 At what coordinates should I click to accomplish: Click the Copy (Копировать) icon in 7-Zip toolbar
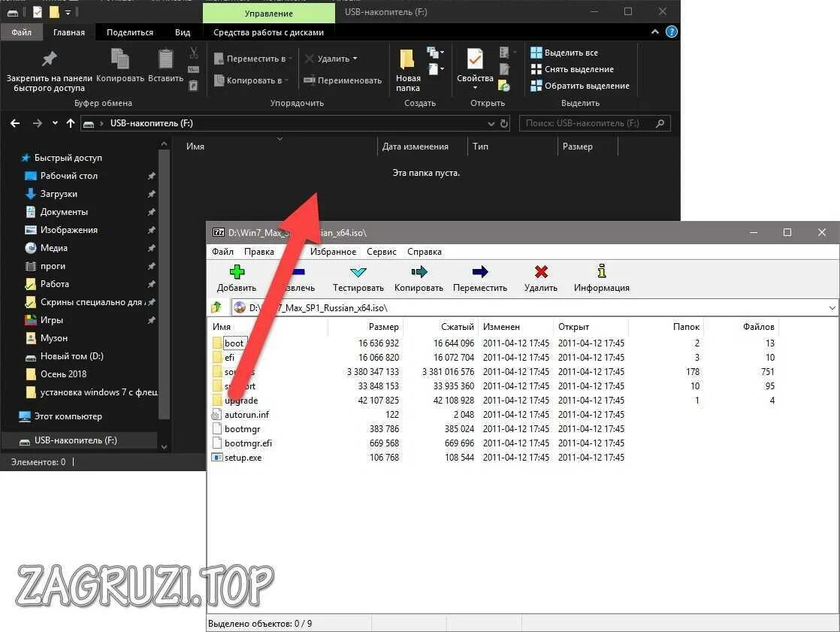tap(419, 272)
